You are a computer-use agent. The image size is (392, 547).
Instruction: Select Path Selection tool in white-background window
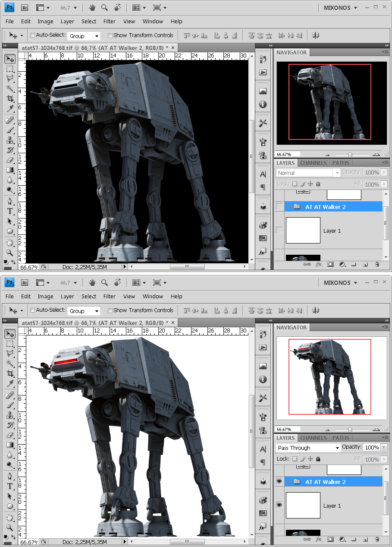(10, 496)
